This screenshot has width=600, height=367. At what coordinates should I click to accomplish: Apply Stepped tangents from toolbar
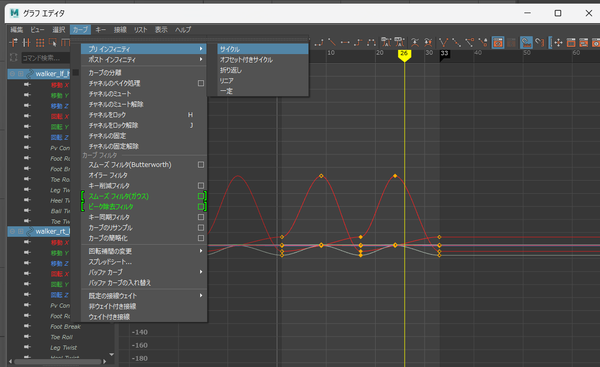point(358,42)
